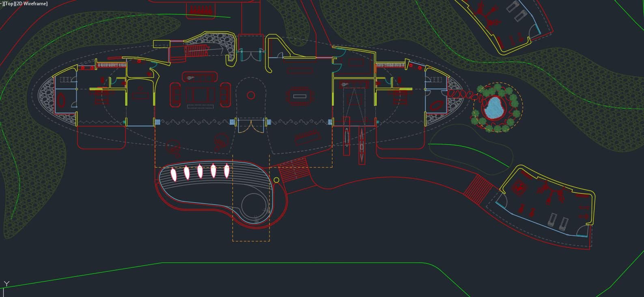Click the UCS Y-axis icon
The image size is (644, 297).
[x=6, y=284]
